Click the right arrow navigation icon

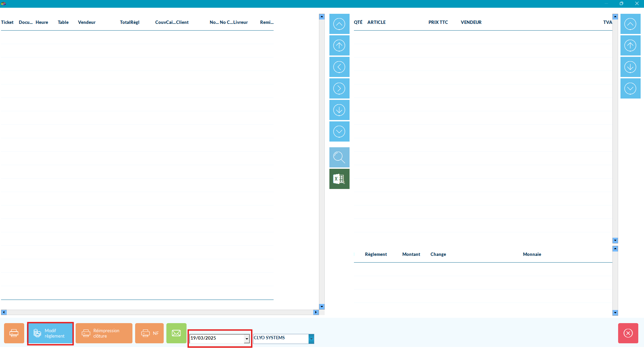(x=339, y=89)
